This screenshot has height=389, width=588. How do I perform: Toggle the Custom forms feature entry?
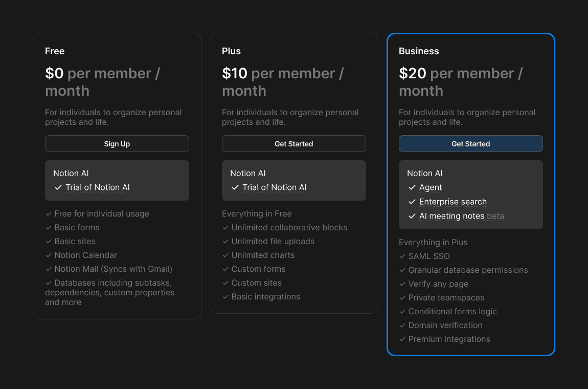(x=259, y=269)
